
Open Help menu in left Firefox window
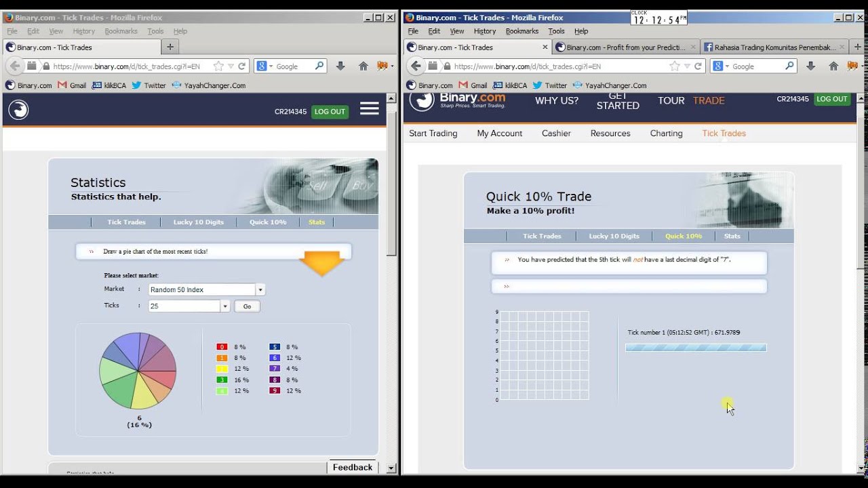[180, 31]
